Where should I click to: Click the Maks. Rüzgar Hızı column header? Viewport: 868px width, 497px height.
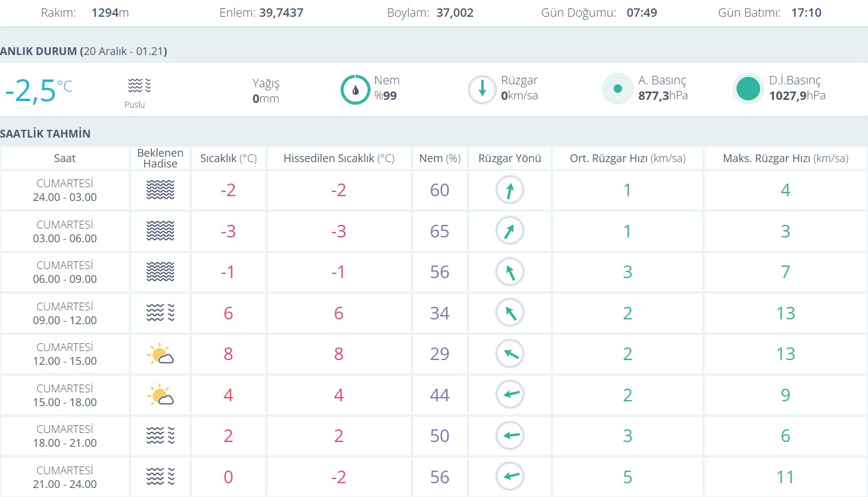tap(785, 158)
